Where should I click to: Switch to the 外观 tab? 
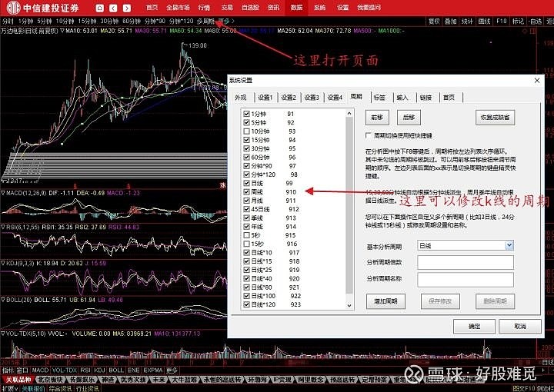[x=240, y=98]
